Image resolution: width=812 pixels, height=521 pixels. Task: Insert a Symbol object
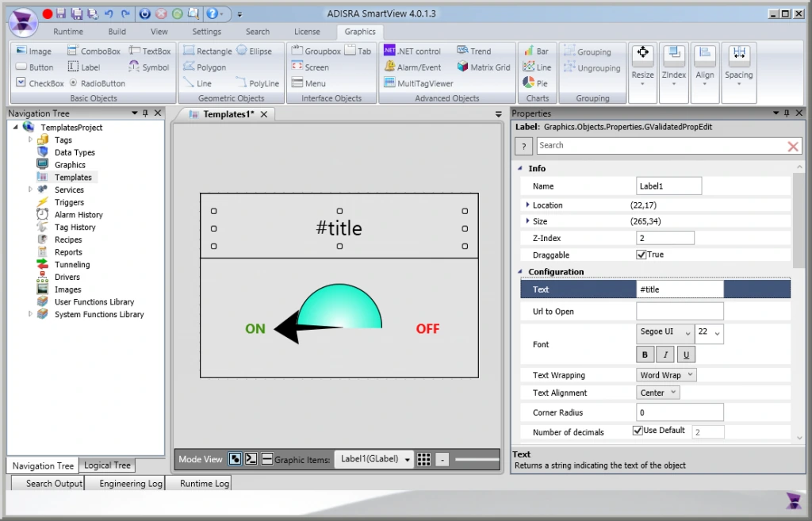(149, 67)
